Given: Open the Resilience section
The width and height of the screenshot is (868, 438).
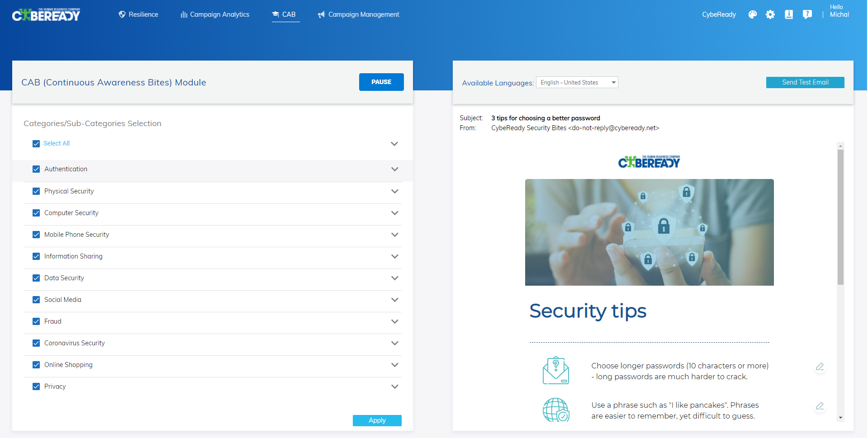Looking at the screenshot, I should [x=138, y=14].
